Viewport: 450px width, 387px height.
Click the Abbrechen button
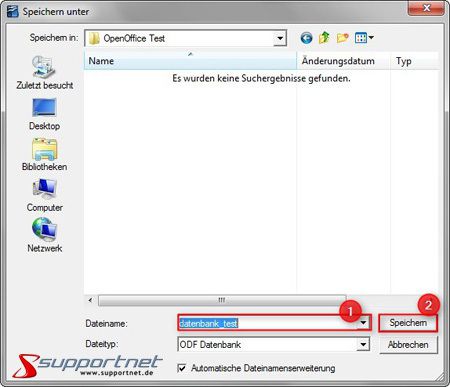(408, 345)
